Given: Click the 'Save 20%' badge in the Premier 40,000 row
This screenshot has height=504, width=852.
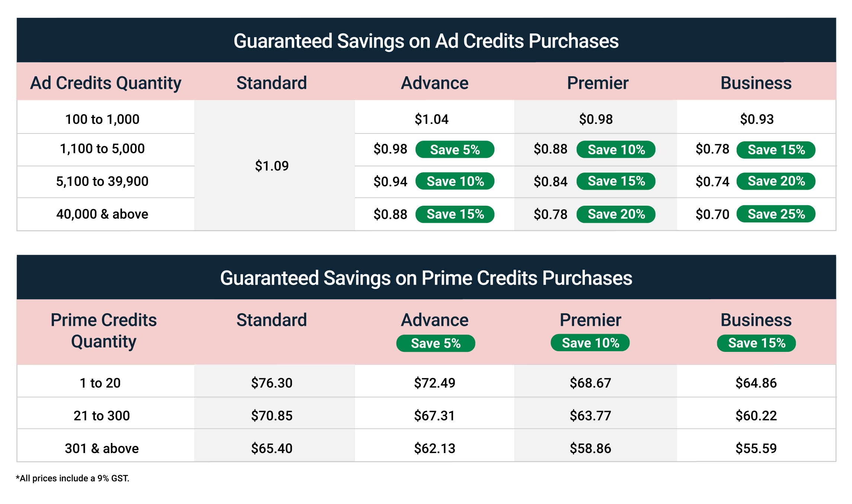Looking at the screenshot, I should [616, 214].
